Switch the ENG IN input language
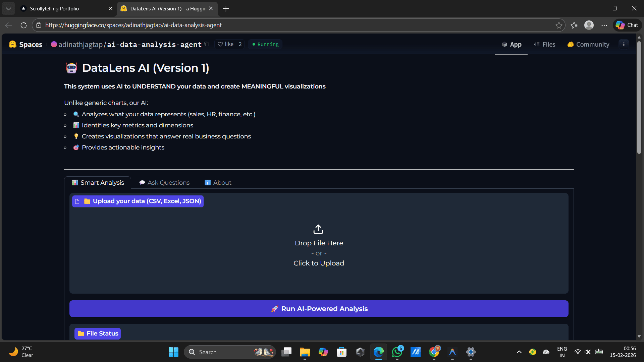The width and height of the screenshot is (644, 362). pyautogui.click(x=562, y=352)
